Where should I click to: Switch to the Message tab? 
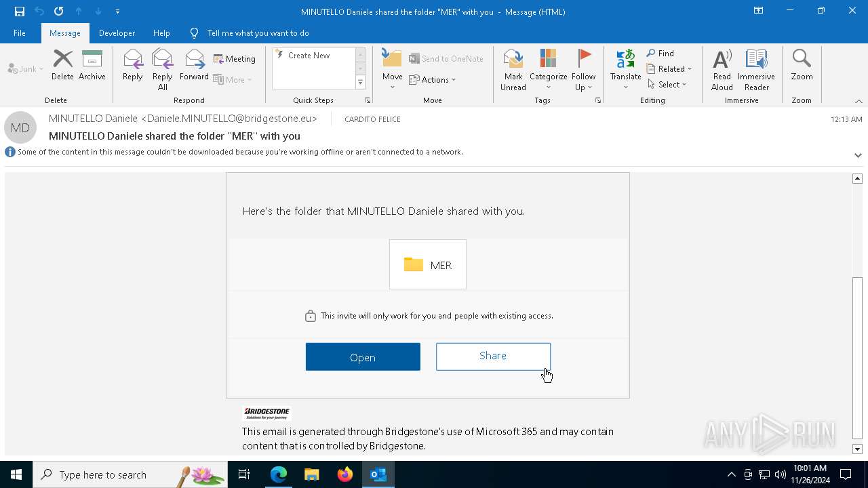65,33
